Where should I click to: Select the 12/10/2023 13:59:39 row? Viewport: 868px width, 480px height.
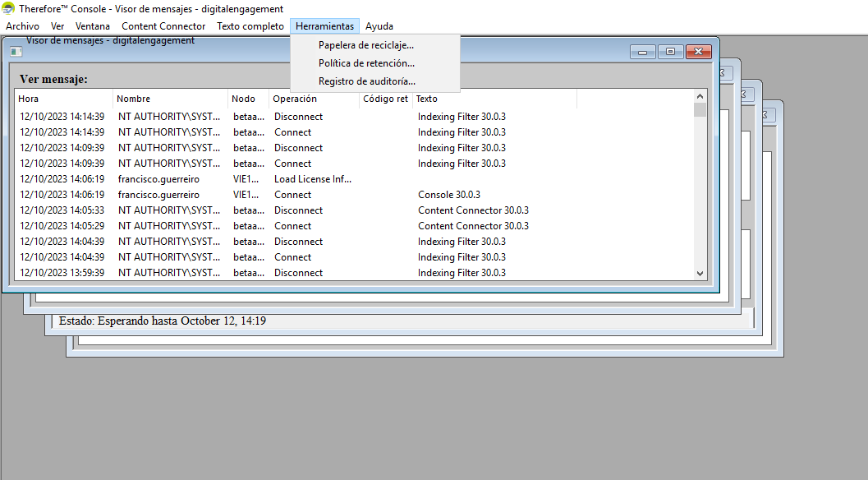coord(354,273)
